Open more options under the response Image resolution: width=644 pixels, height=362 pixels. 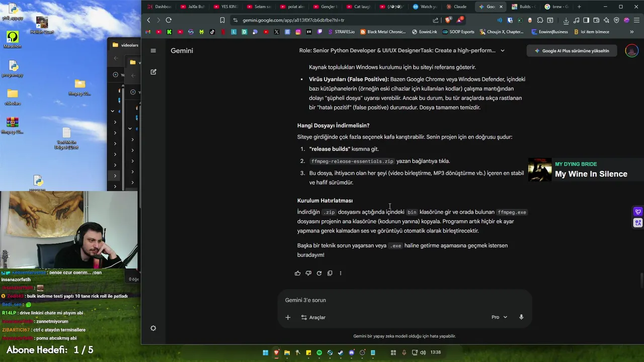[341, 273]
